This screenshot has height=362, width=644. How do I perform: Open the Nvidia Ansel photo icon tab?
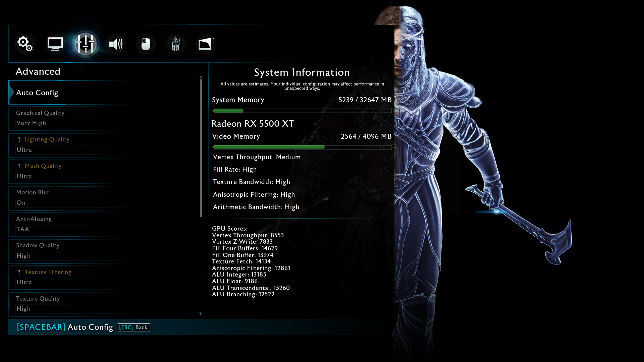click(205, 44)
